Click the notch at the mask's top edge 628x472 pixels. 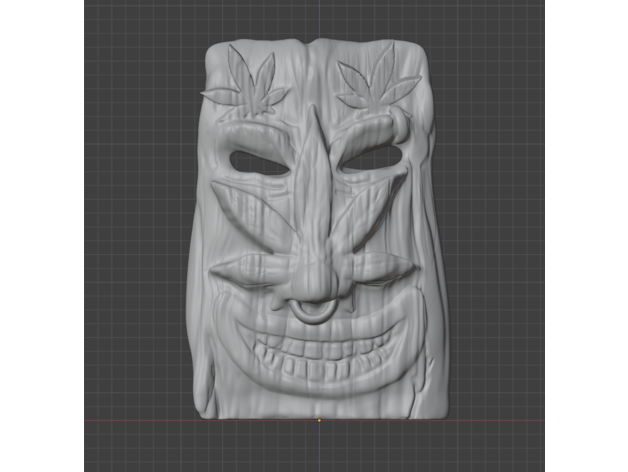pos(316,47)
